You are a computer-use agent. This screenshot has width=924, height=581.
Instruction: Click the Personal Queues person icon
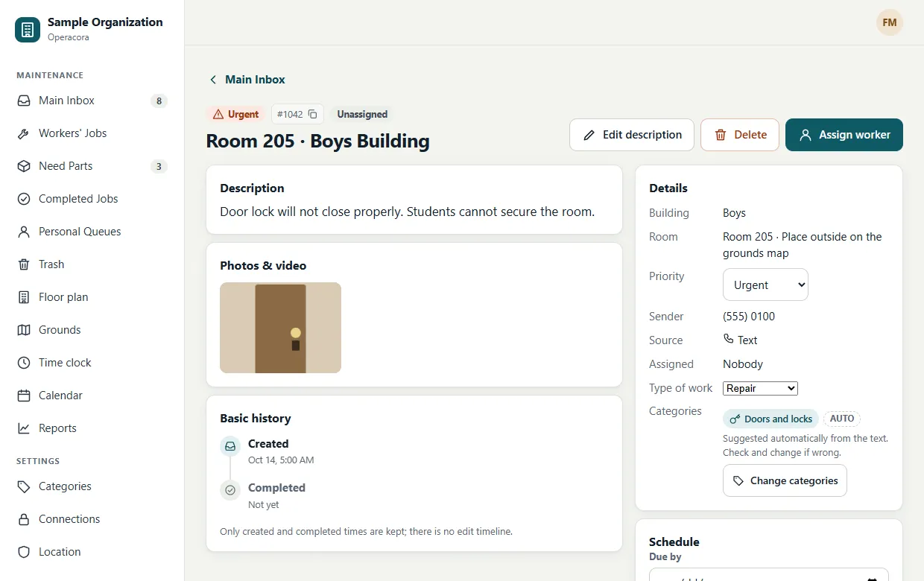24,232
